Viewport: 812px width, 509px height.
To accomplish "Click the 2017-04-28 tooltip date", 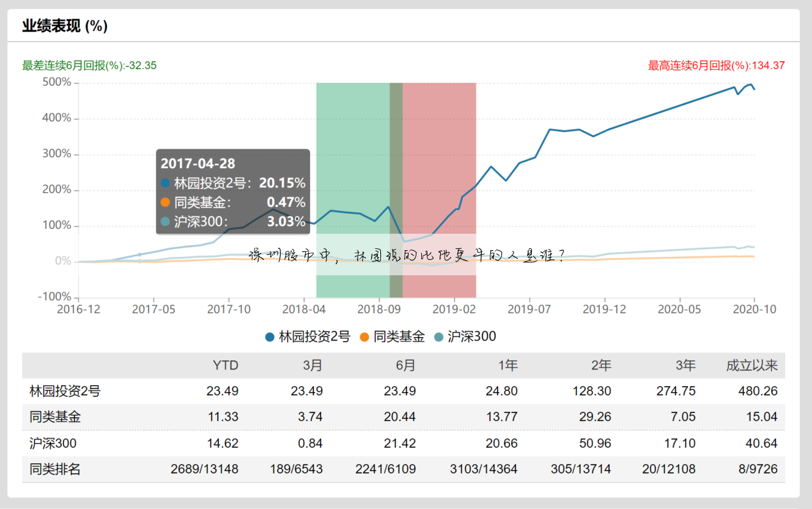I will pyautogui.click(x=197, y=164).
